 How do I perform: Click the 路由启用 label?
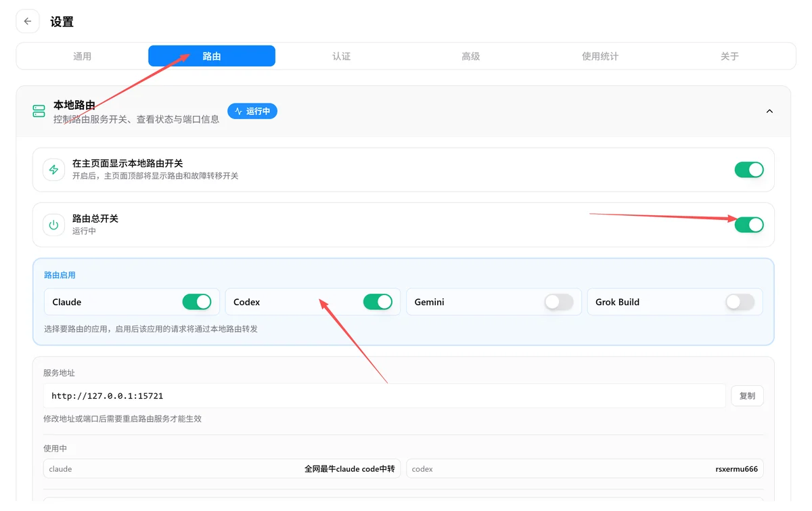(x=60, y=275)
